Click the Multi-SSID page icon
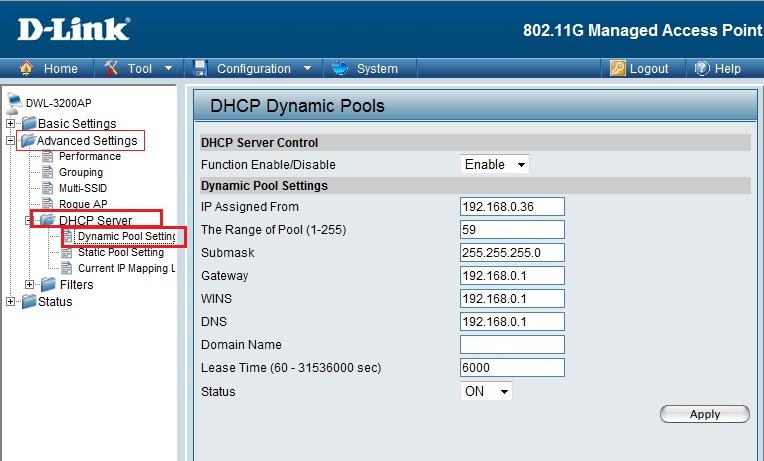The width and height of the screenshot is (764, 461). point(47,188)
